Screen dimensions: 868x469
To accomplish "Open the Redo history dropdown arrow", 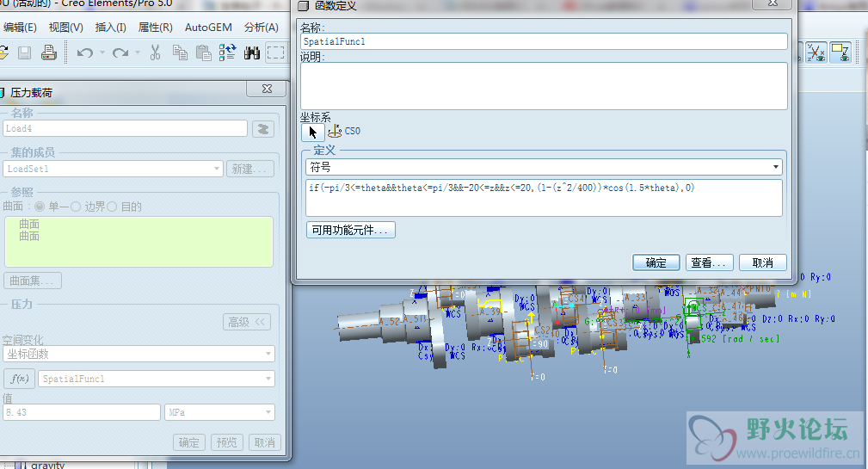I will coord(138,52).
